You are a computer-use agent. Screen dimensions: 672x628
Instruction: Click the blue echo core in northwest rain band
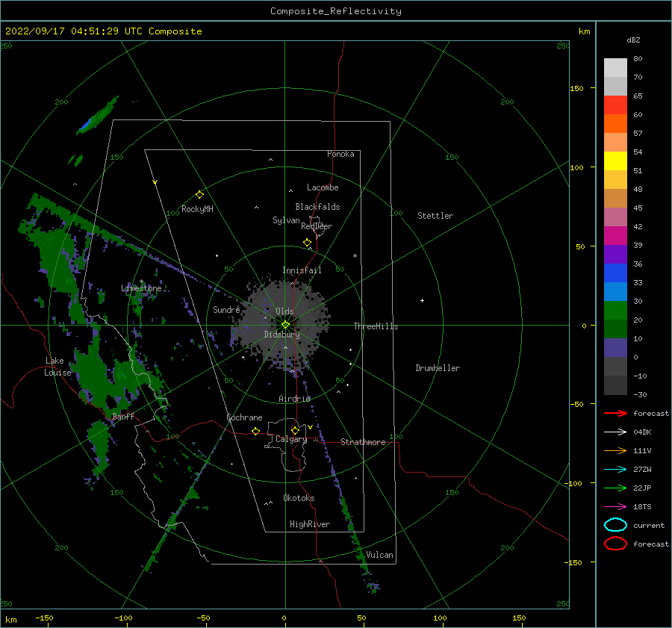85,124
